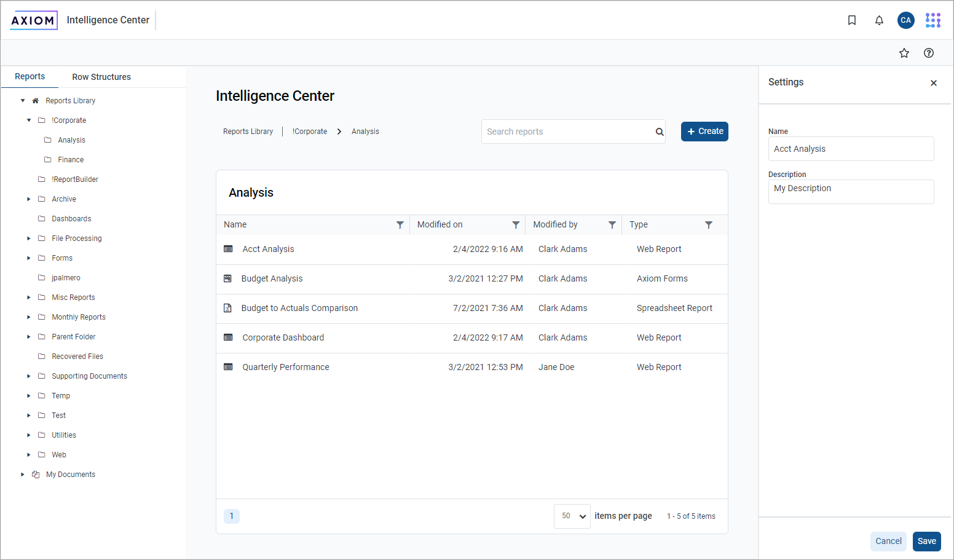Open the app launcher grid icon
Image resolution: width=954 pixels, height=560 pixels.
932,20
